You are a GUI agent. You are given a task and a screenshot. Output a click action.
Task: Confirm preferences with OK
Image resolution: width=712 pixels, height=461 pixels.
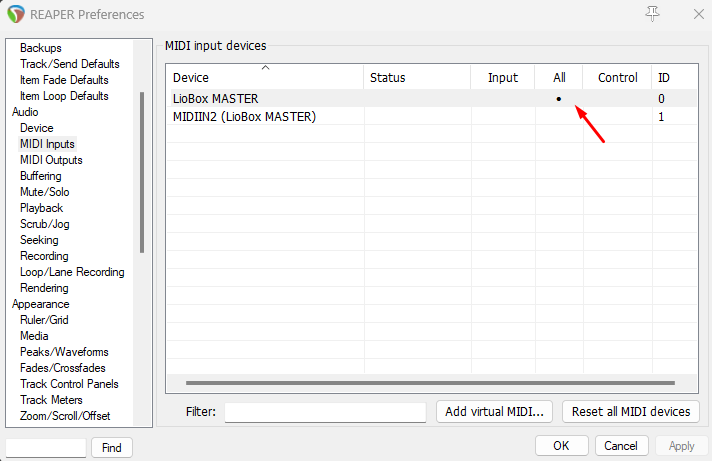[561, 446]
